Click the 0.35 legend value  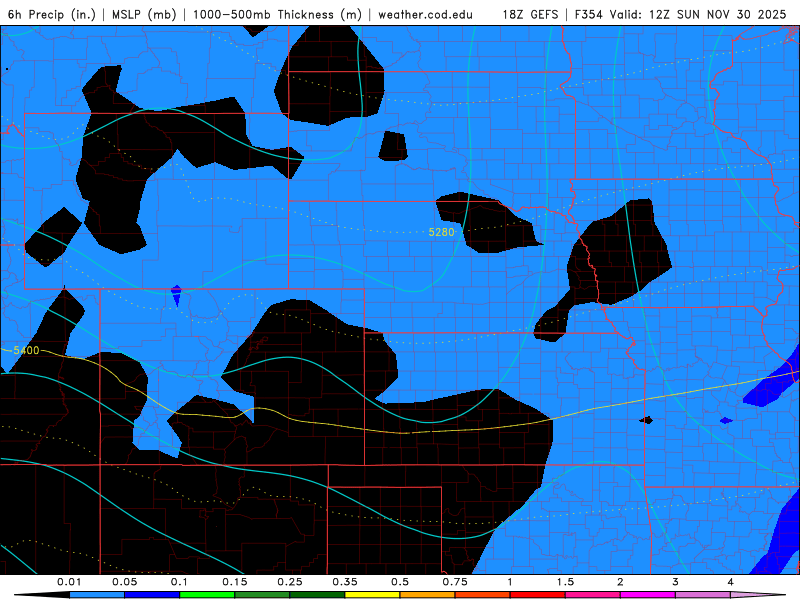coord(345,582)
